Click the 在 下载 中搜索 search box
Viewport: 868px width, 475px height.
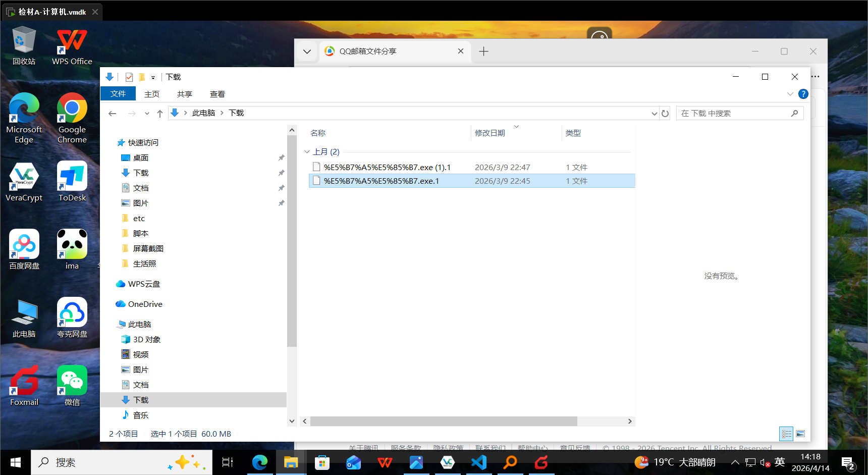point(740,114)
